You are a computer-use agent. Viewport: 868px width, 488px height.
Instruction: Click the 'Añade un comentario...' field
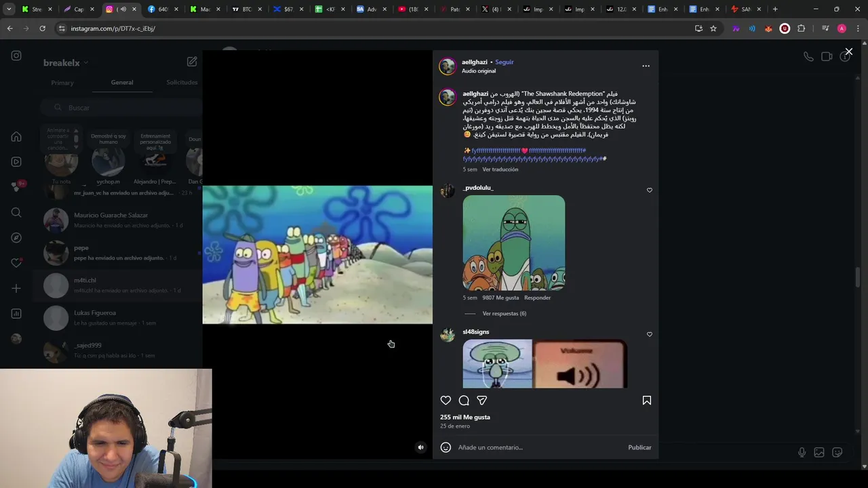[539, 447]
